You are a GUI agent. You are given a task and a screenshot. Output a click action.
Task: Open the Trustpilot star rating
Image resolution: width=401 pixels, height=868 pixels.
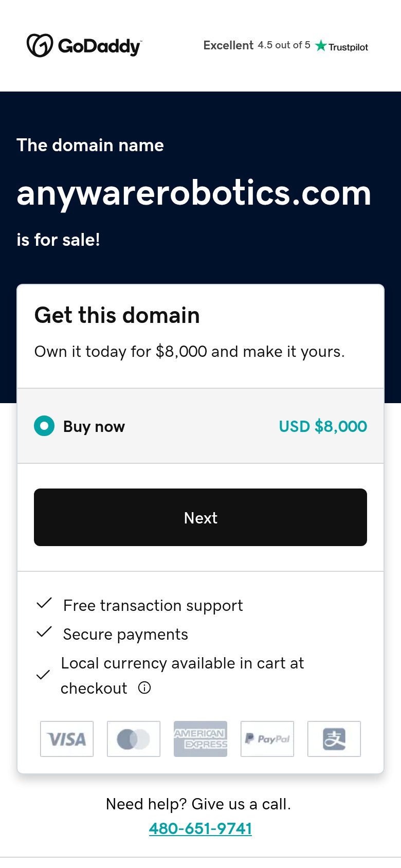coord(342,46)
